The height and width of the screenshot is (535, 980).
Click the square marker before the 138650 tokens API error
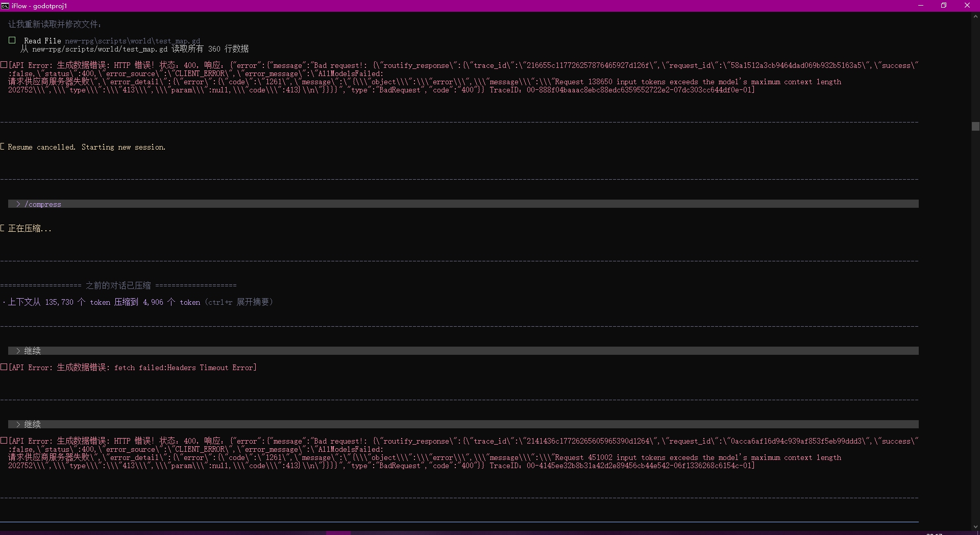point(4,65)
